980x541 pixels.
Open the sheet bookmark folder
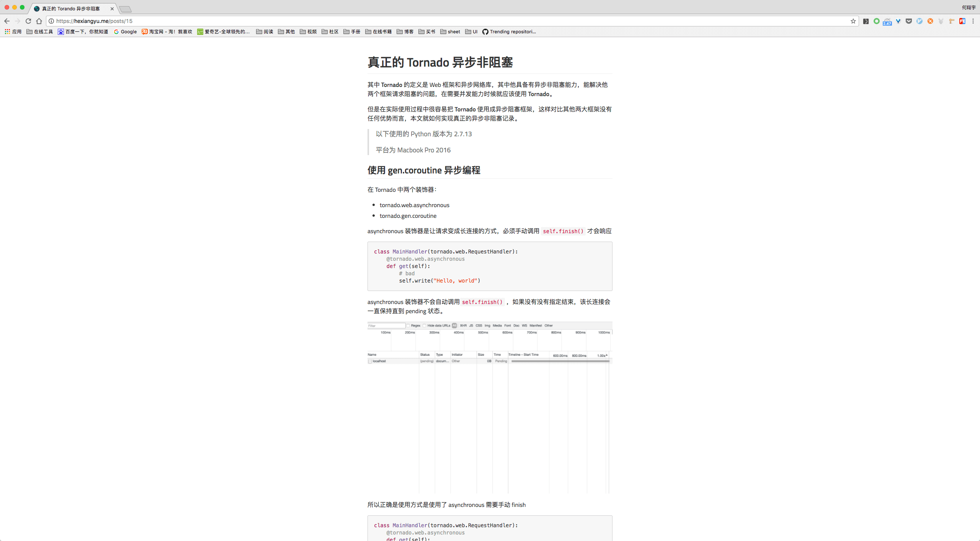(450, 32)
